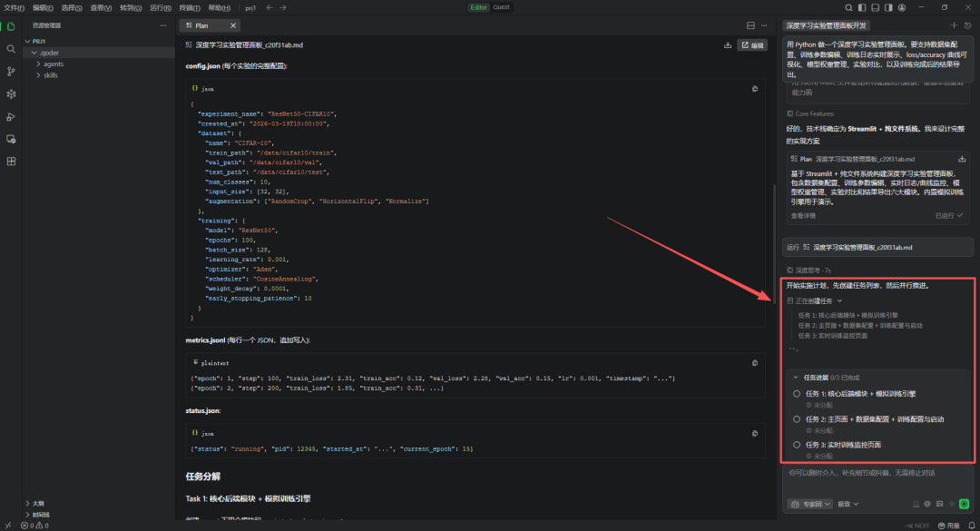Toggle the circle for 任务 1 核心后端模块
Screen dimensions: 980x531
[797, 394]
